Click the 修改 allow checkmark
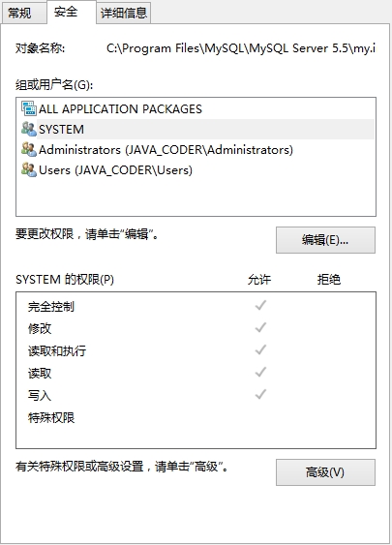392x545 pixels. point(260,328)
